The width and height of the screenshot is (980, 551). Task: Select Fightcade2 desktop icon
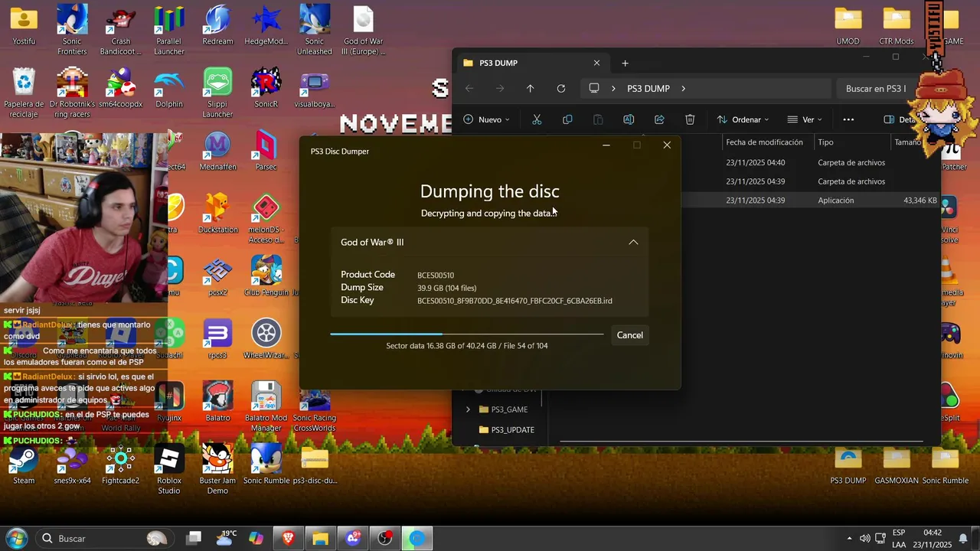[120, 465]
